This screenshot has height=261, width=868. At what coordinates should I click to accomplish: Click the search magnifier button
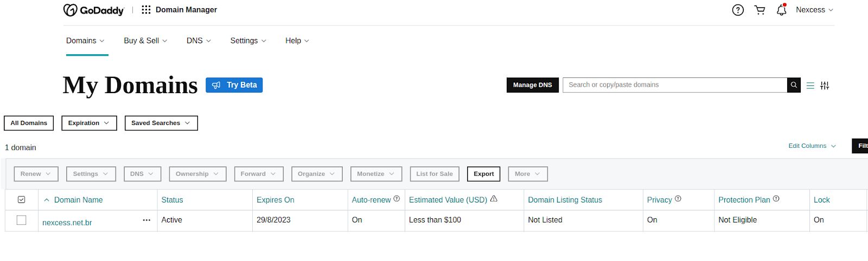coord(794,85)
